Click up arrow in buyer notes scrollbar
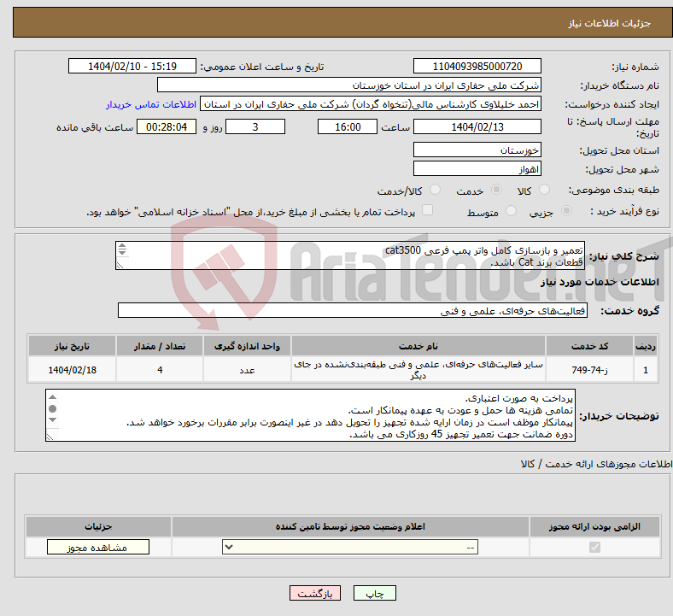Screen dimensions: 673x616 pos(52,397)
